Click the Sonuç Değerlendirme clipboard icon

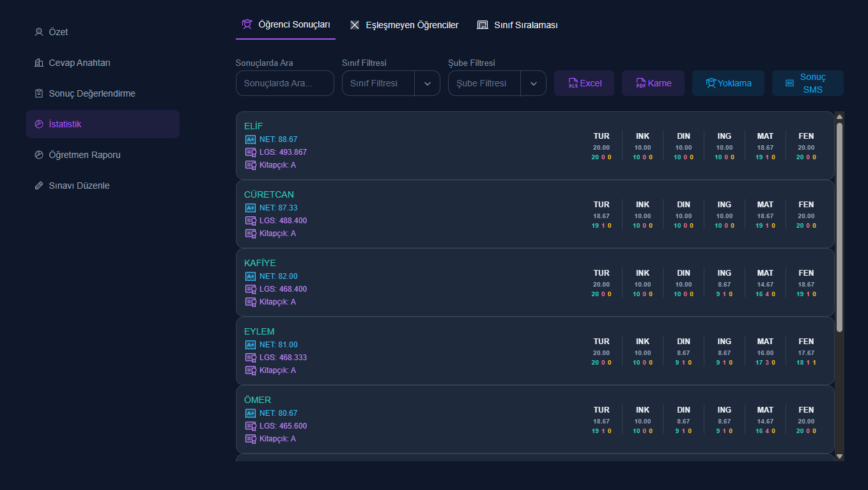click(39, 93)
